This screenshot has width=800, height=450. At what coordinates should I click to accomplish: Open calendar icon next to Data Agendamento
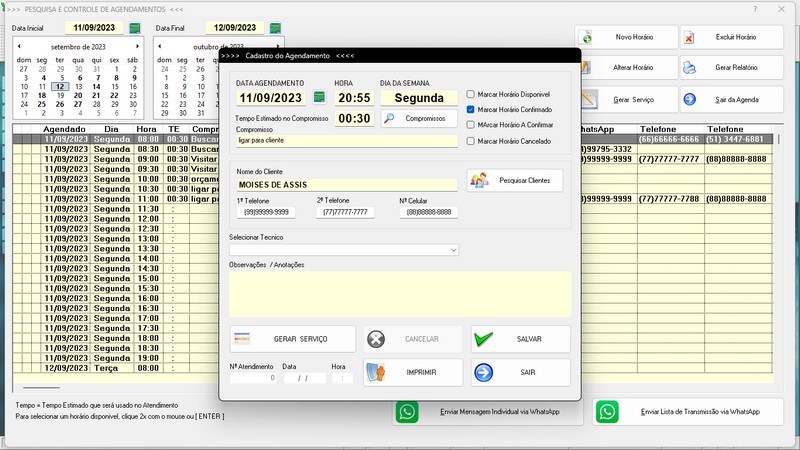(319, 97)
